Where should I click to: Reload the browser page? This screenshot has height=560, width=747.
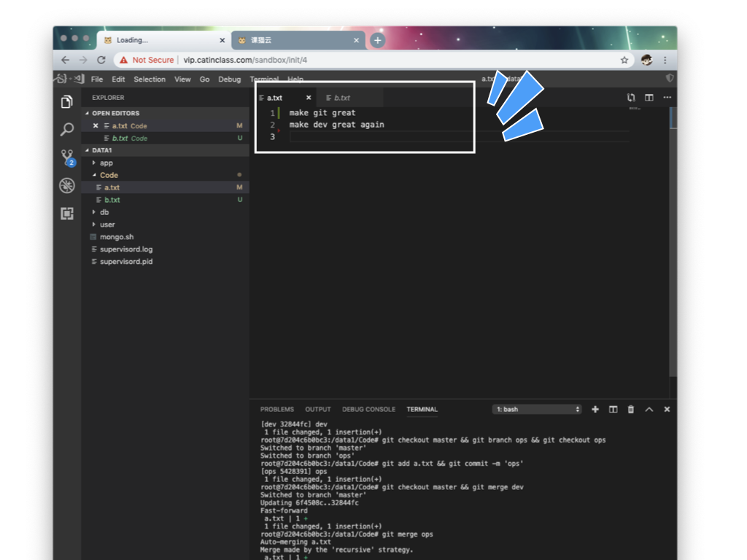[101, 60]
